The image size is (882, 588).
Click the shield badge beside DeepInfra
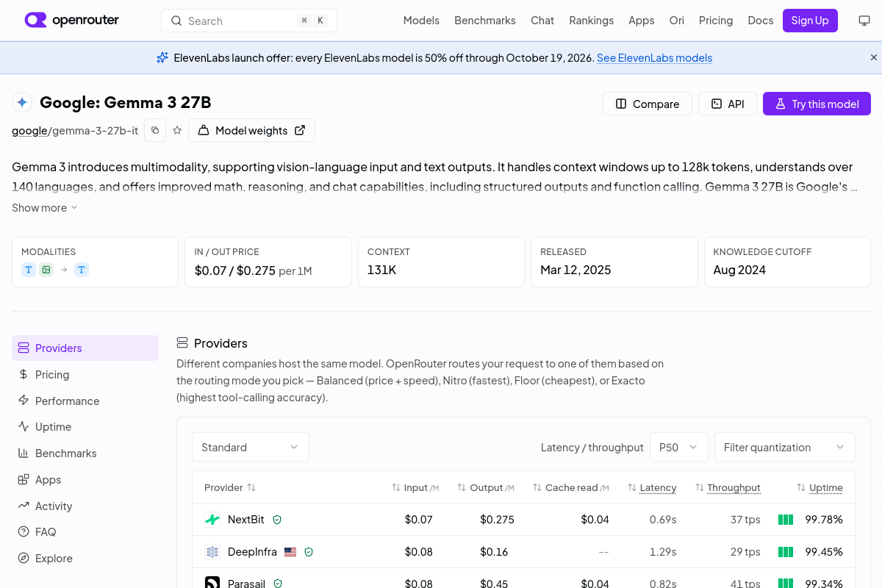pos(309,551)
